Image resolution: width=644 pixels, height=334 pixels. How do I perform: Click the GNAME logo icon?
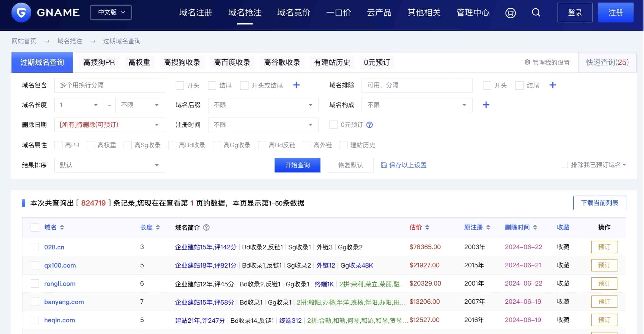tap(21, 13)
